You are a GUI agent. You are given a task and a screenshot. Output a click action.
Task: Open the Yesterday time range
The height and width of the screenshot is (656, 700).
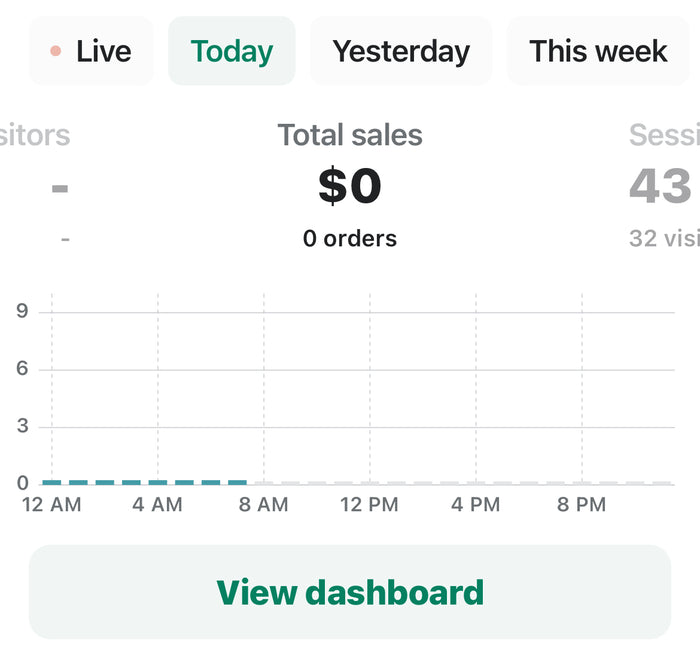click(x=401, y=51)
